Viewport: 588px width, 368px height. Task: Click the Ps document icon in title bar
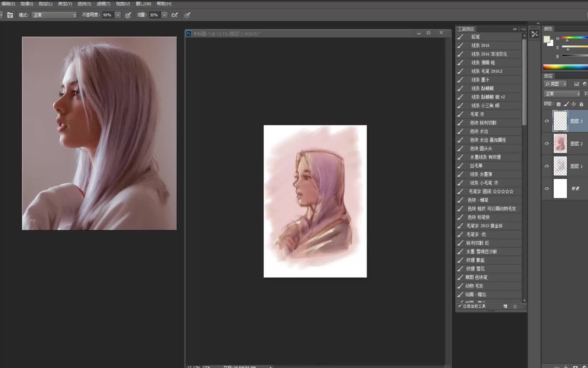pos(189,33)
